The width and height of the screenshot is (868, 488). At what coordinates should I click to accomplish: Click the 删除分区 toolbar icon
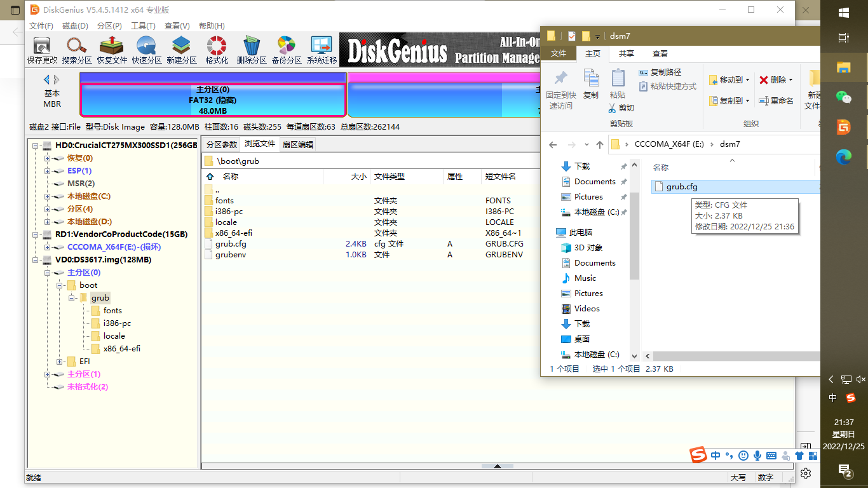(252, 48)
